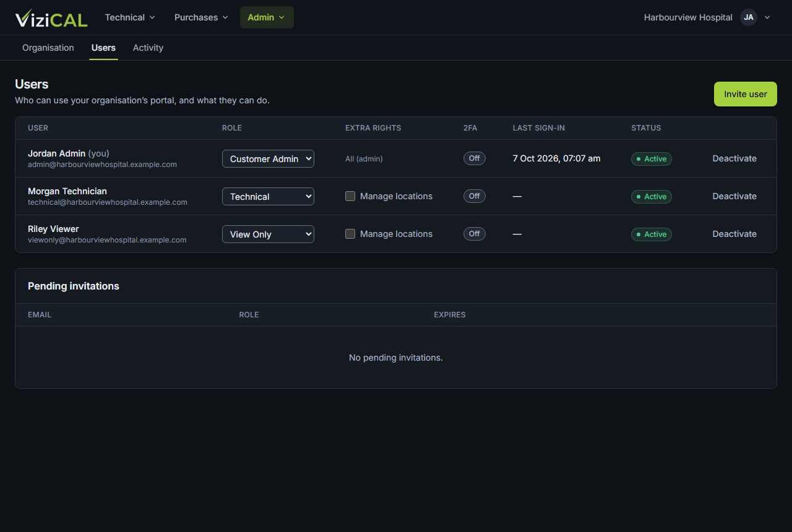Click the JA user avatar
This screenshot has width=792, height=532.
749,17
